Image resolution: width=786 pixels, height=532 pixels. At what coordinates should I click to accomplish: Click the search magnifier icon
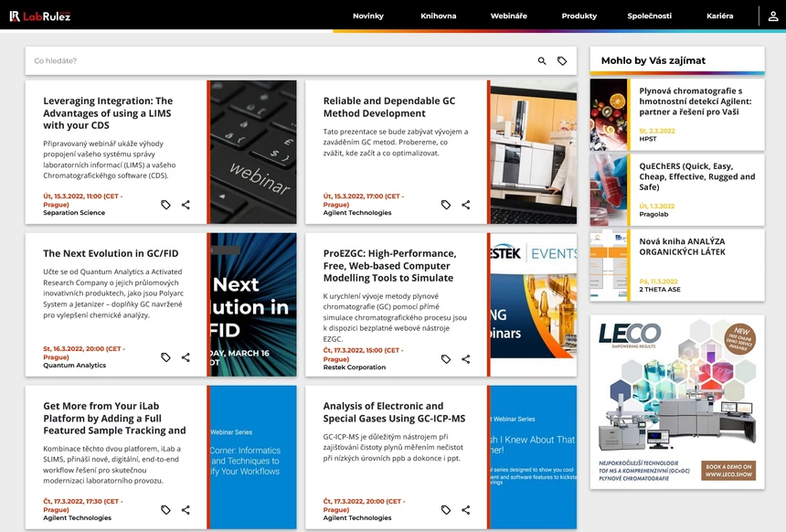coord(542,61)
